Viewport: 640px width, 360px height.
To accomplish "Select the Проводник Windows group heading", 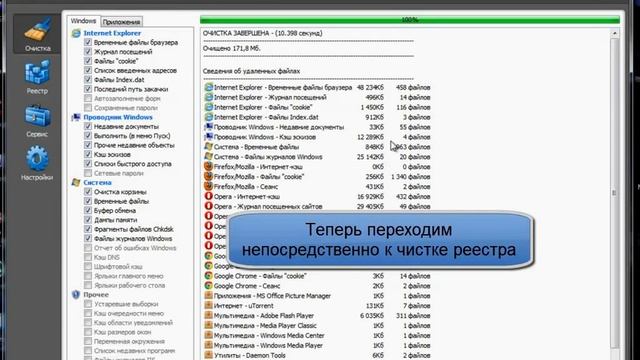I will [118, 117].
